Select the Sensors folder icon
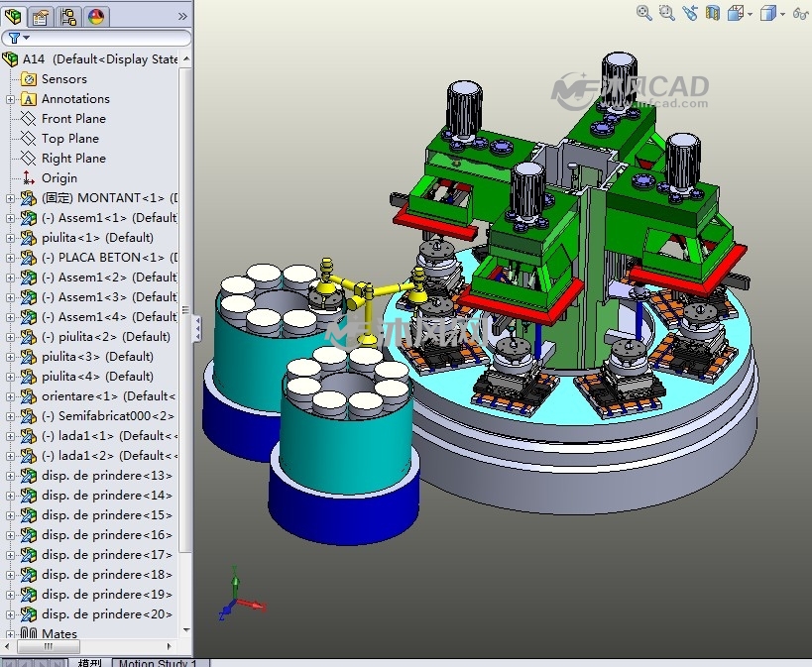This screenshot has width=812, height=667. tap(29, 79)
